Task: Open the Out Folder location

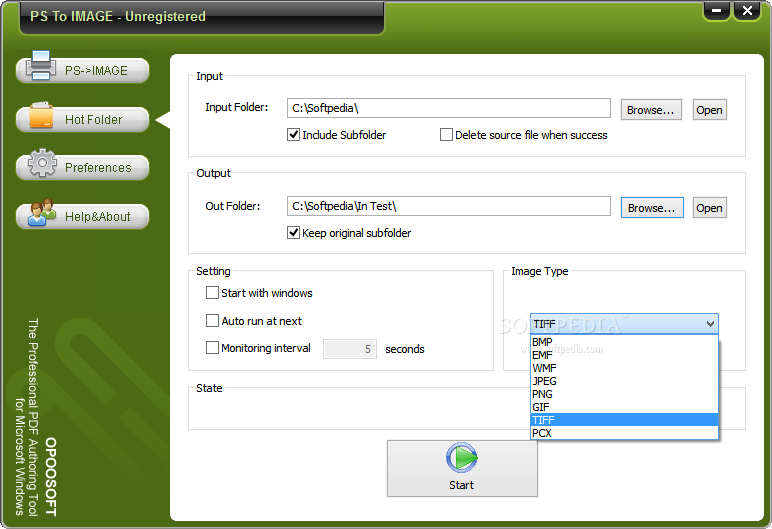Action: [709, 208]
